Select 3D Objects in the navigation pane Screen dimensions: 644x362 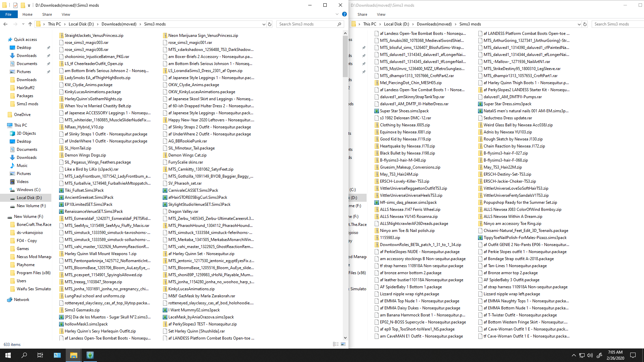pos(26,133)
